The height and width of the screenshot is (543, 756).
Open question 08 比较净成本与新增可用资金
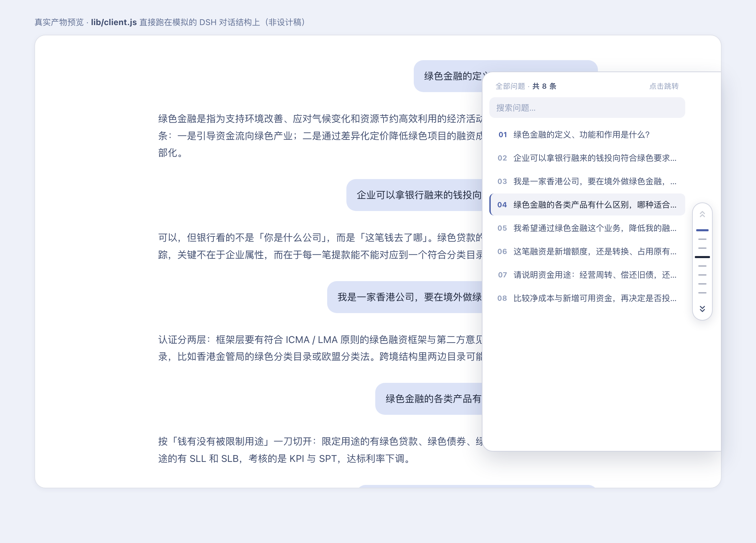pos(587,298)
